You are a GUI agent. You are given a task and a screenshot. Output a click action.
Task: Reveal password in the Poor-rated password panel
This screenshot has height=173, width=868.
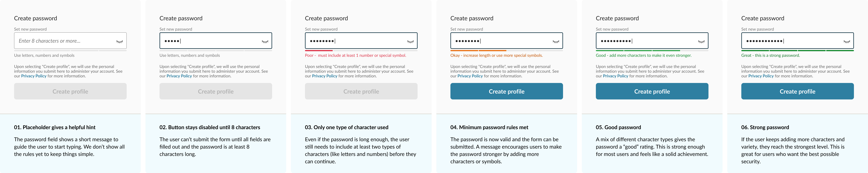(410, 42)
